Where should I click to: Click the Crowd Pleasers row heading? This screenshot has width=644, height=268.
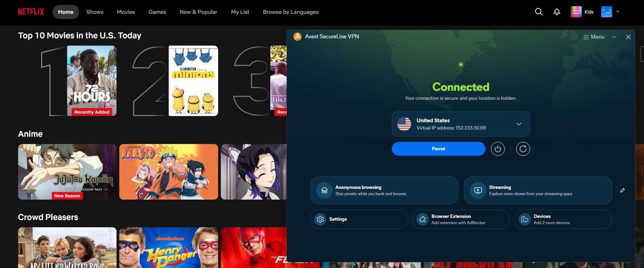(48, 217)
